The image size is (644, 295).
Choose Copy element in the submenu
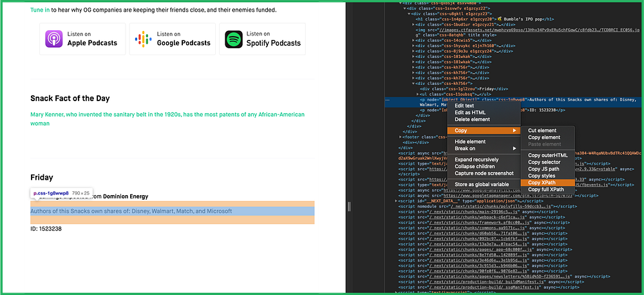tap(544, 137)
